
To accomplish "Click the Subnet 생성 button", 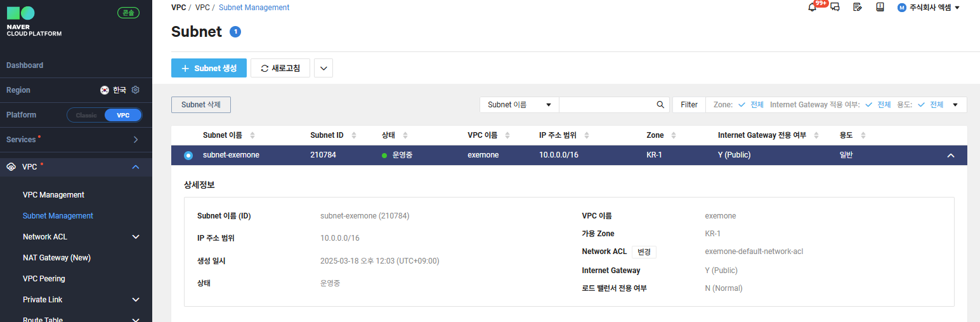I will 209,68.
